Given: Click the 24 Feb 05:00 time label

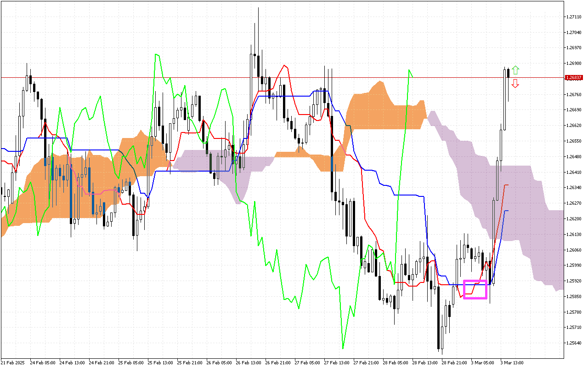Looking at the screenshot, I should click(x=43, y=362).
